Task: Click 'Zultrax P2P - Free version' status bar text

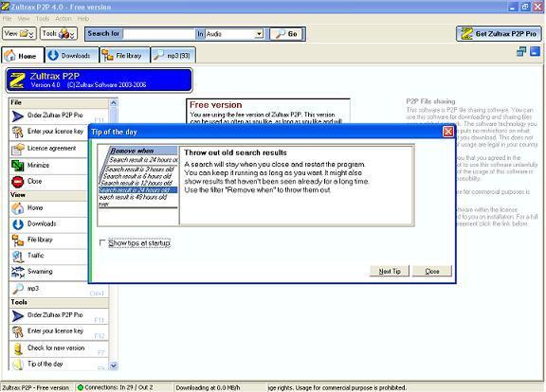Action: pos(35,387)
